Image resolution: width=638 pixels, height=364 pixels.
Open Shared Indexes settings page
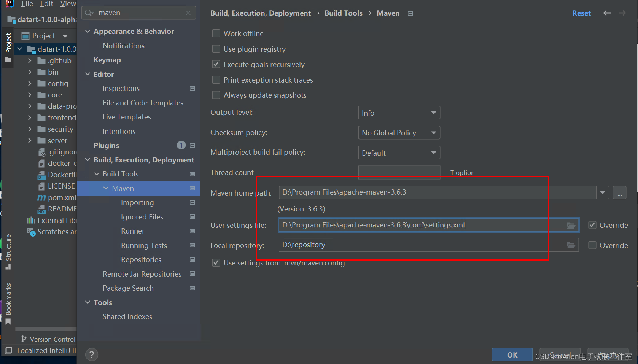pos(127,316)
